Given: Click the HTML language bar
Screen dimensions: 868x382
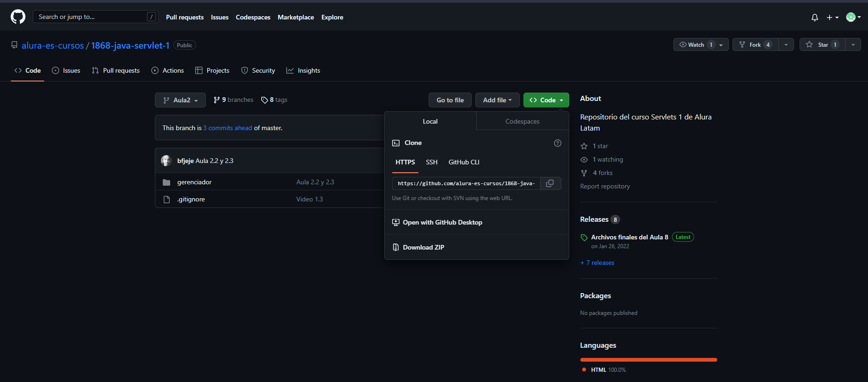Looking at the screenshot, I should coord(648,360).
